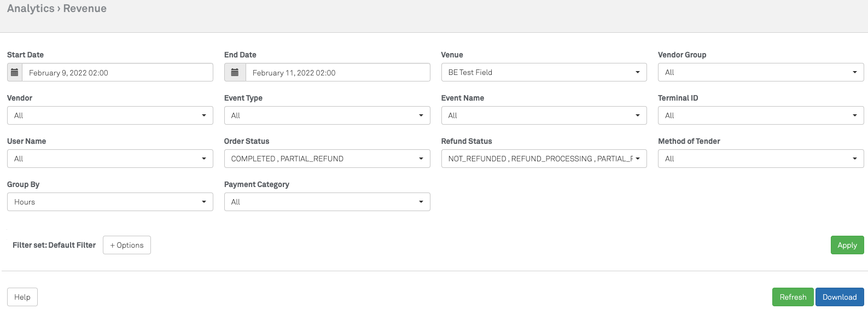Screen dimensions: 868x315
Task: Click the blue Download button
Action: [x=839, y=297]
